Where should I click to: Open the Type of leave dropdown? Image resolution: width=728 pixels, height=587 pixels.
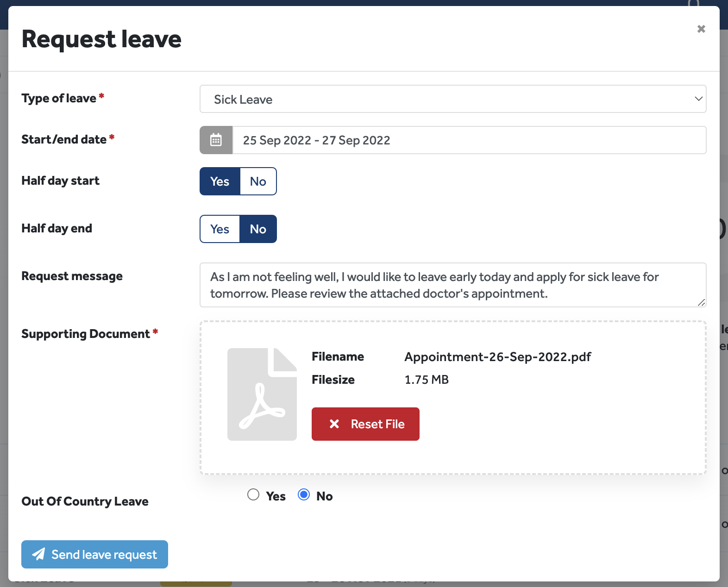tap(452, 99)
